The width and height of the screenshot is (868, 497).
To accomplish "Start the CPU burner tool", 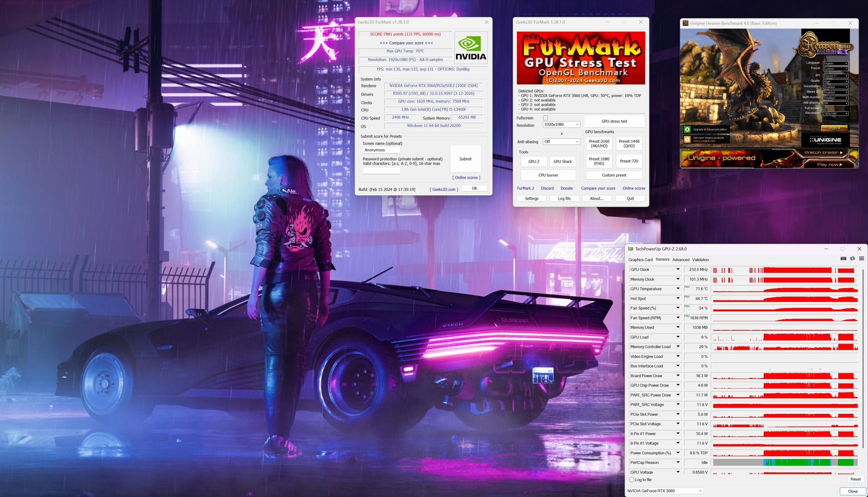I will tap(548, 175).
